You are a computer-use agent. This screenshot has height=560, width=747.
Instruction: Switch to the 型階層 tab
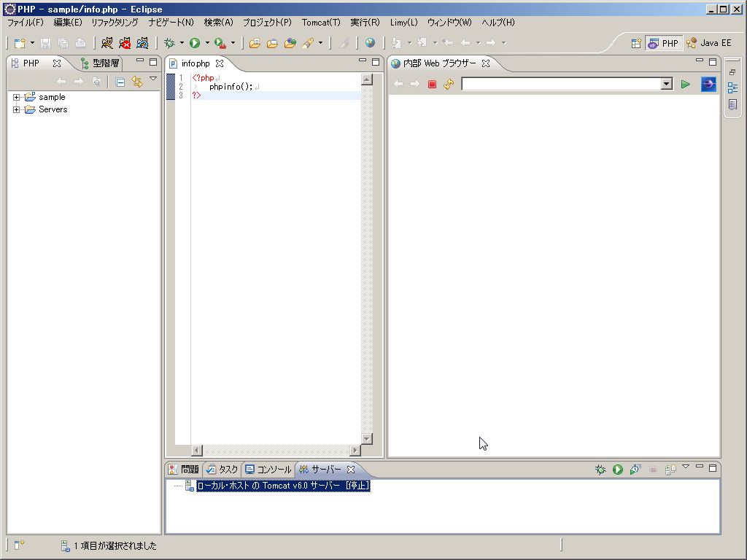point(100,63)
